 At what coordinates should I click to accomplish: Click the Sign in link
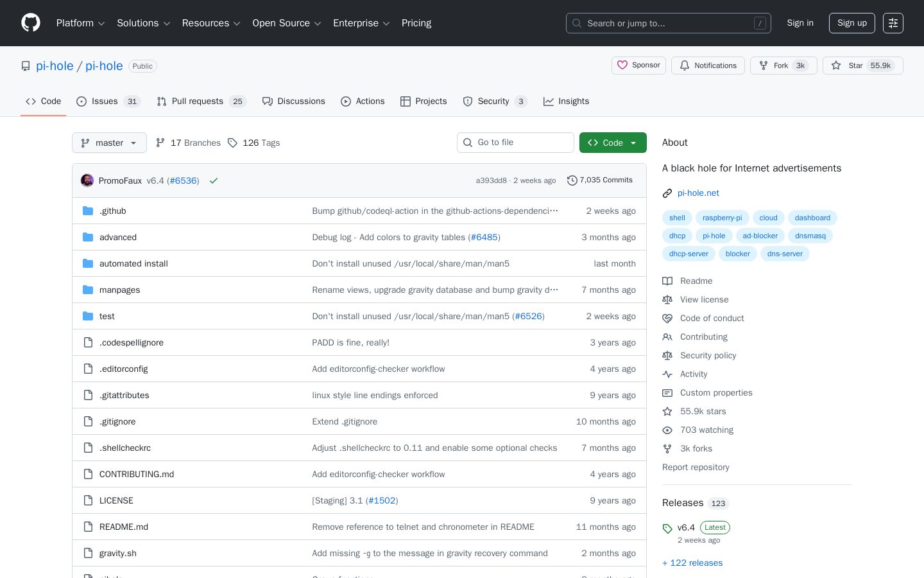click(800, 23)
